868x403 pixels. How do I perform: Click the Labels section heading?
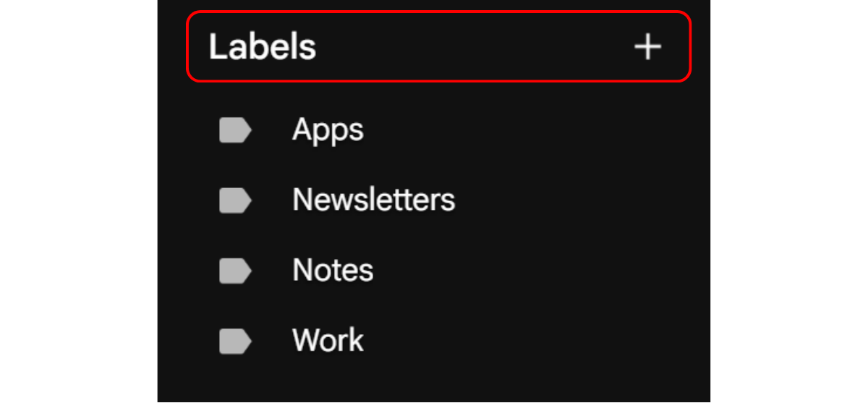pos(263,48)
